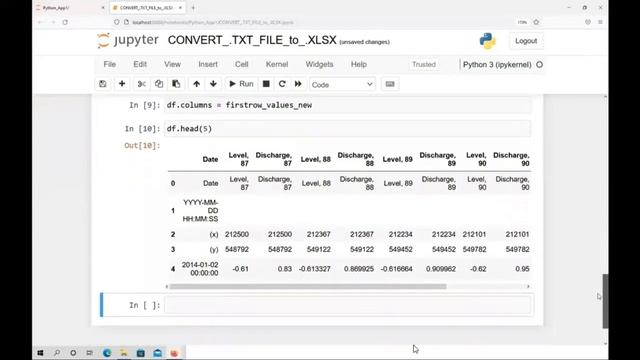Interrupt the kernel with the stop icon
640x360 pixels.
(266, 84)
